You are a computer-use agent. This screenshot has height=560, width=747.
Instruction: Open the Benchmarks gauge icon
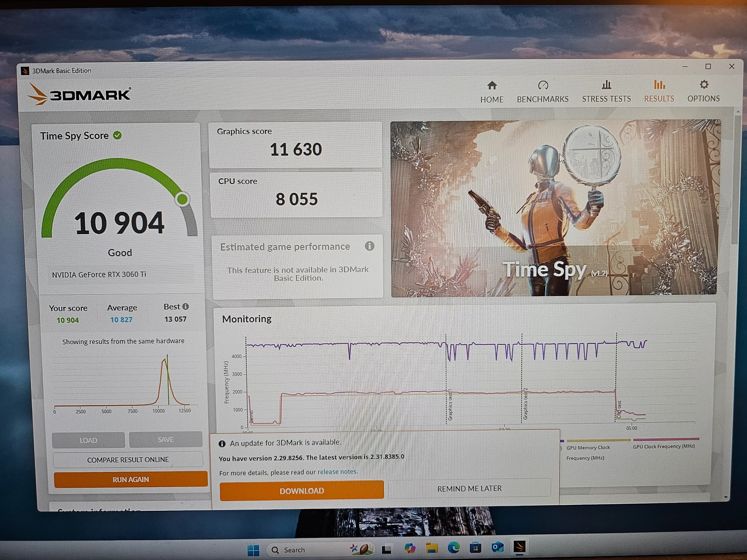(543, 85)
